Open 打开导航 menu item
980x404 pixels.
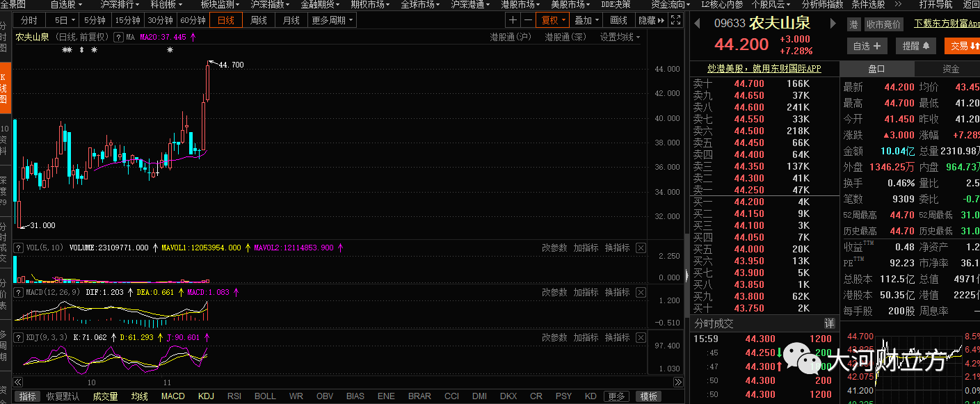pos(935,4)
